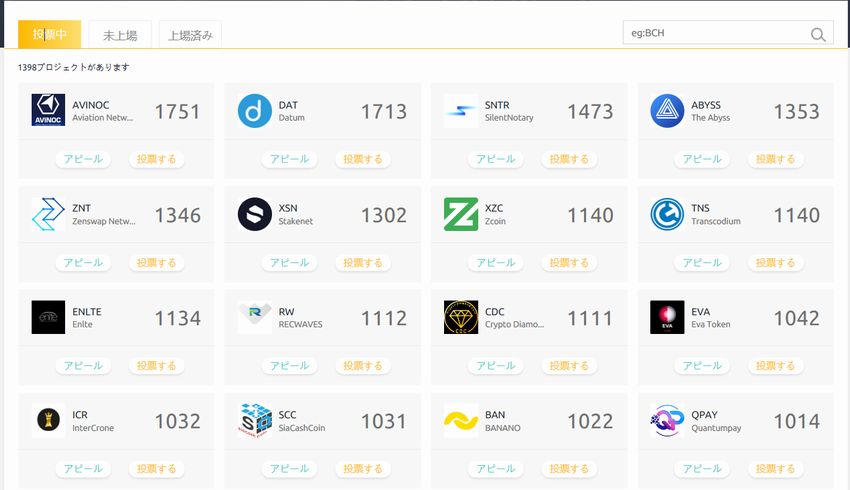Image resolution: width=850 pixels, height=490 pixels.
Task: Vote for ENLTE project
Action: 156,365
